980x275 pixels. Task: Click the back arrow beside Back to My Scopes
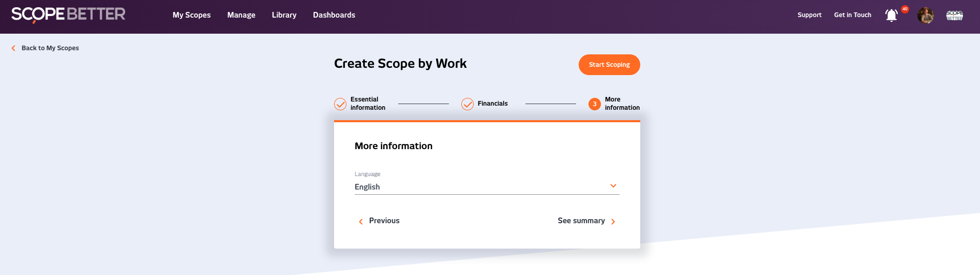(13, 48)
